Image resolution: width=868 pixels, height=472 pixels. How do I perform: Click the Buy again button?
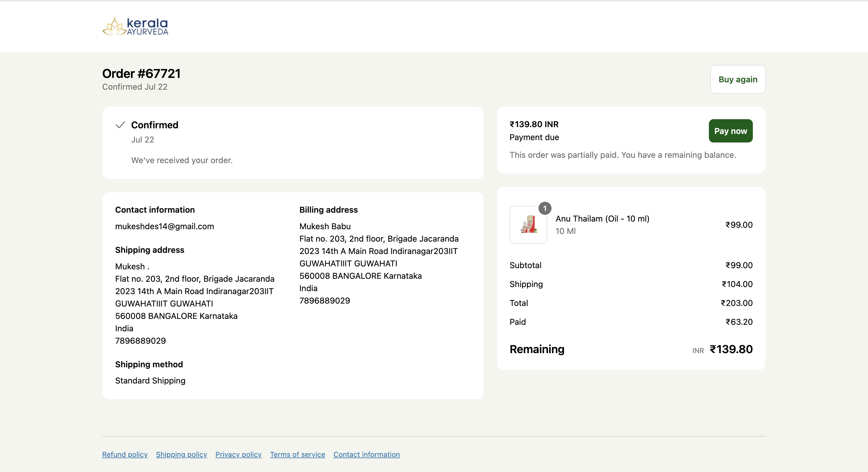(x=738, y=79)
